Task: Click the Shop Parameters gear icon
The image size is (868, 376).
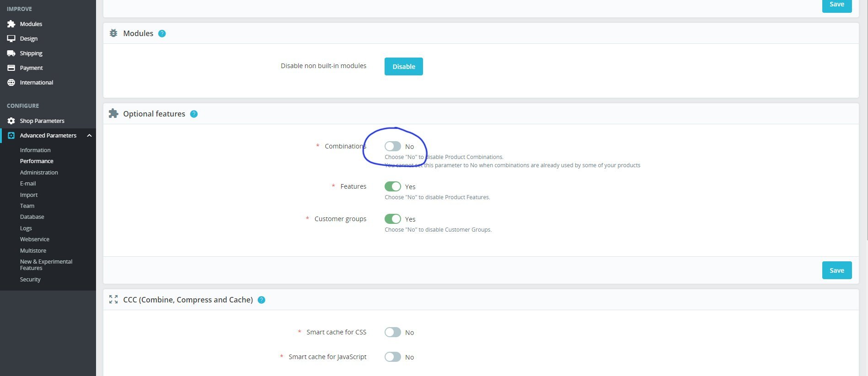Action: [x=11, y=121]
